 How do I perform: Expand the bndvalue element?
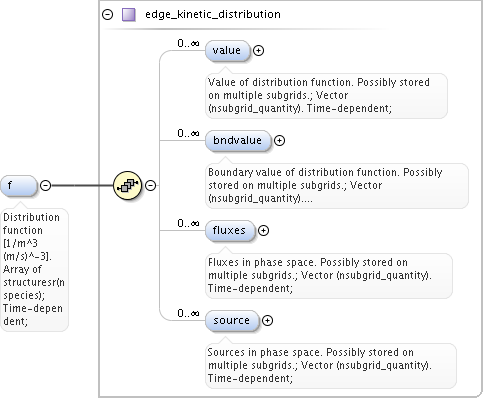[279, 141]
